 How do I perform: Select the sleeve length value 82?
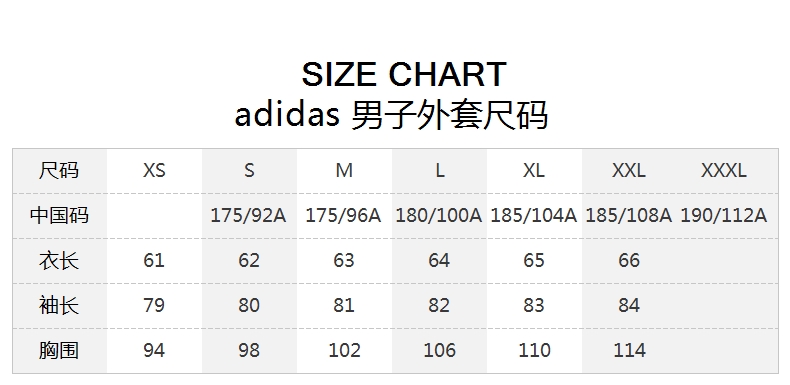(x=439, y=305)
